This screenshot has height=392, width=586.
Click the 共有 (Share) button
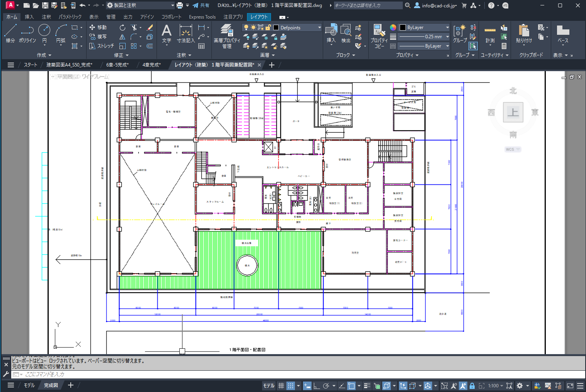201,5
